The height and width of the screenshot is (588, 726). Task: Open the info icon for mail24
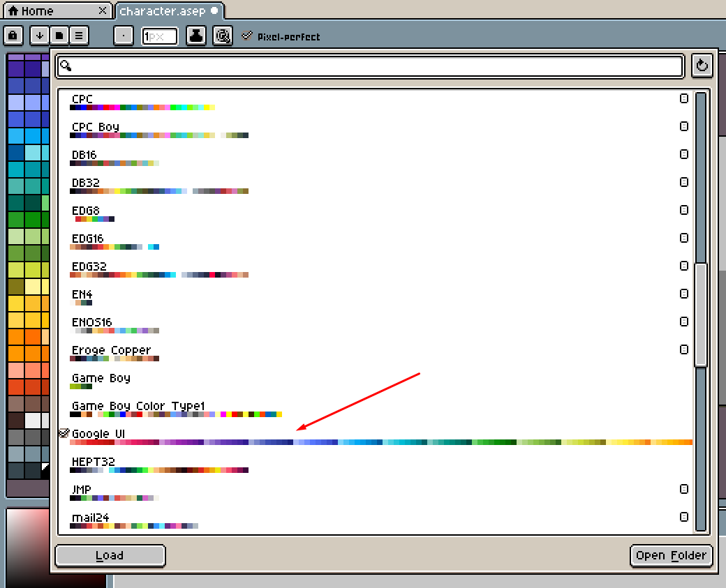click(684, 517)
